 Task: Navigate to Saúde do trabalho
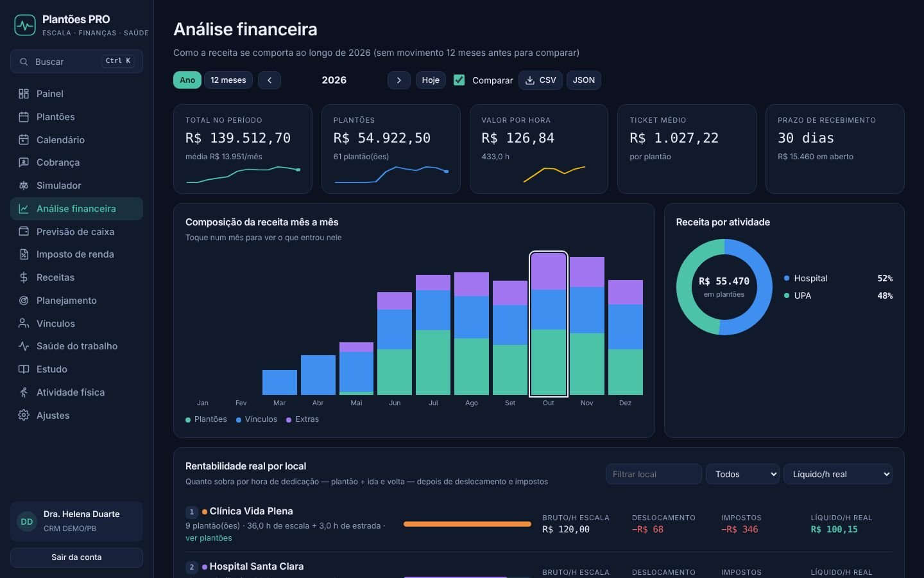click(76, 346)
